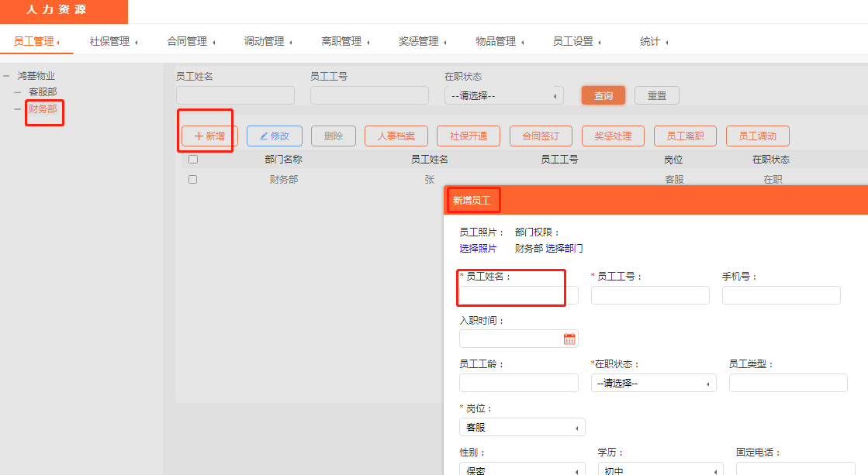This screenshot has width=868, height=475.
Task: Open the 岗位 dropdown showing 客服
Action: point(522,427)
